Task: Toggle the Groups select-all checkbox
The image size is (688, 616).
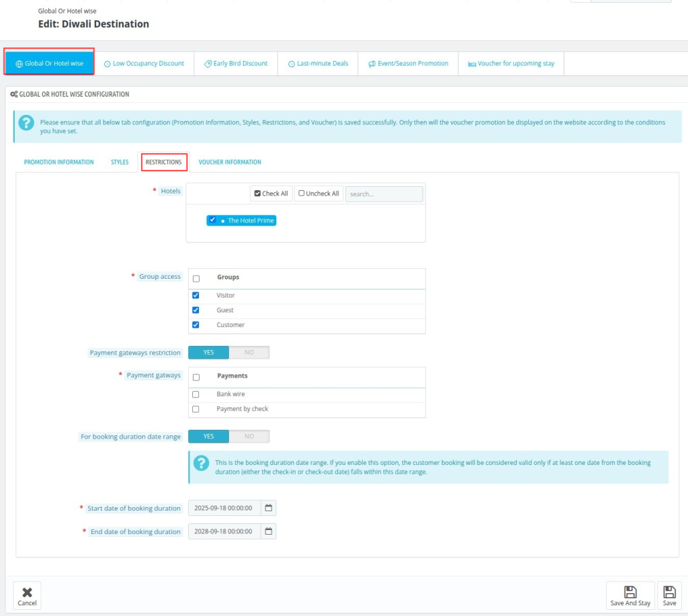Action: [196, 279]
